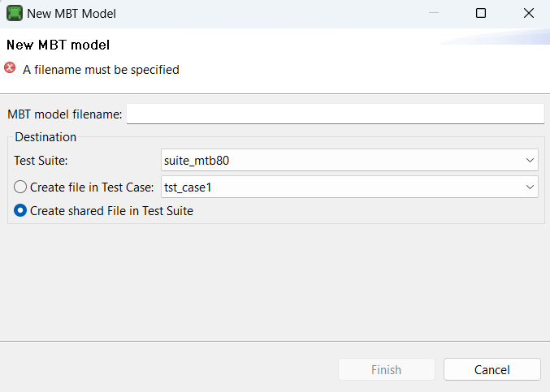Click the green Squish app icon in title bar
The height and width of the screenshot is (392, 550).
click(x=15, y=13)
